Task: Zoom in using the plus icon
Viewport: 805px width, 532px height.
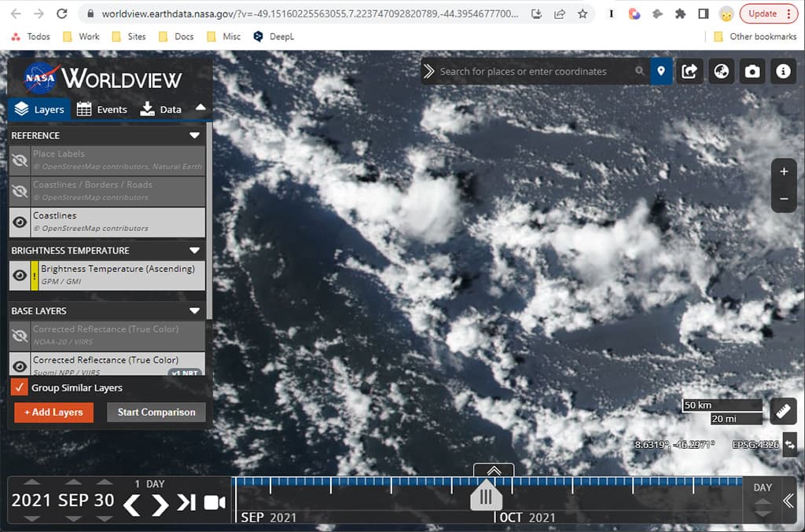Action: click(783, 171)
